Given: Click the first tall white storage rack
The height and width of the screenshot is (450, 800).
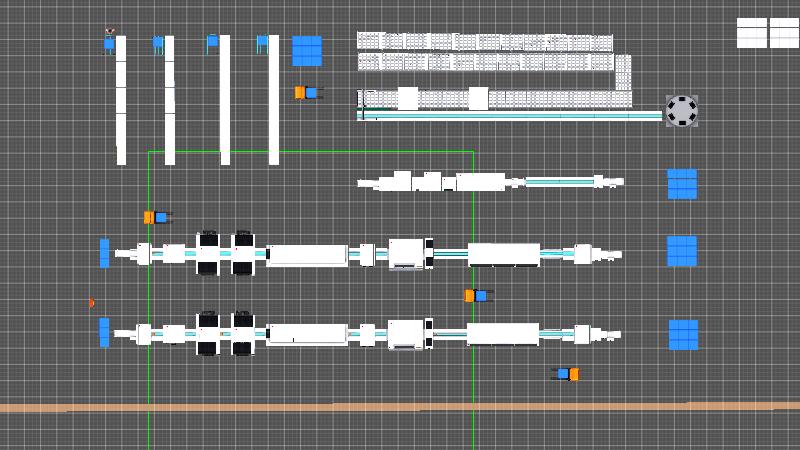Looking at the screenshot, I should coord(121,100).
